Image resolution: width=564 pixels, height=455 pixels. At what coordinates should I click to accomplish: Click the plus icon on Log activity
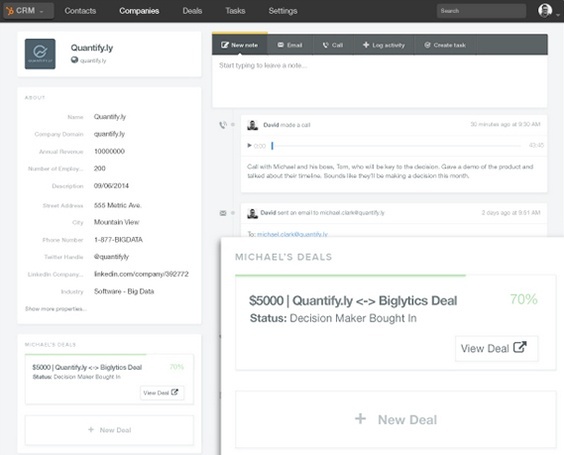coord(366,45)
